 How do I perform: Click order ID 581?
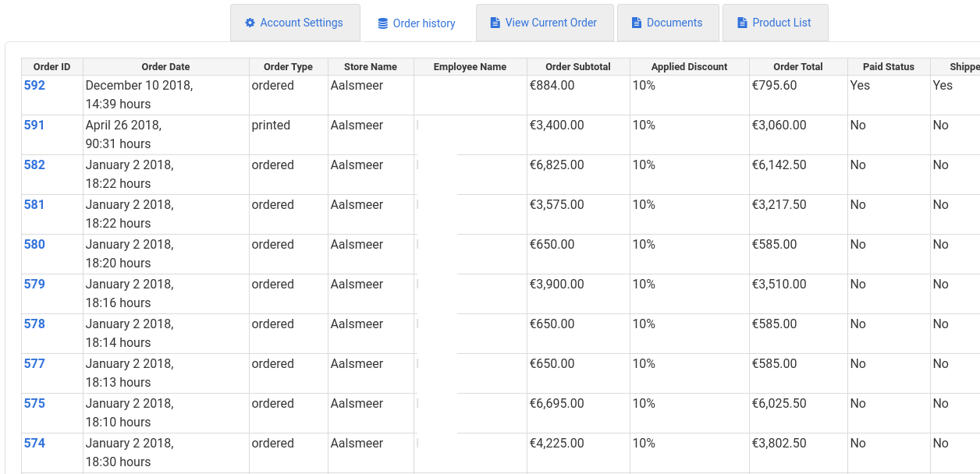click(34, 204)
